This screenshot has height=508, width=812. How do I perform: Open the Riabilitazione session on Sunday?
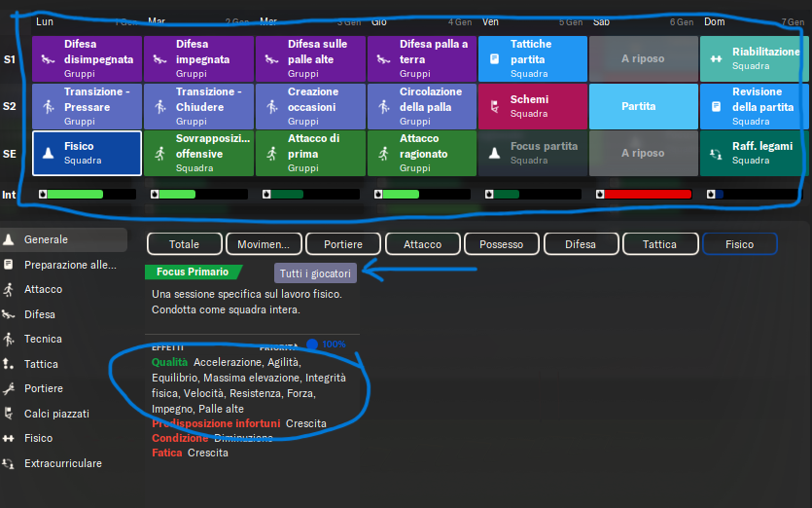click(752, 58)
